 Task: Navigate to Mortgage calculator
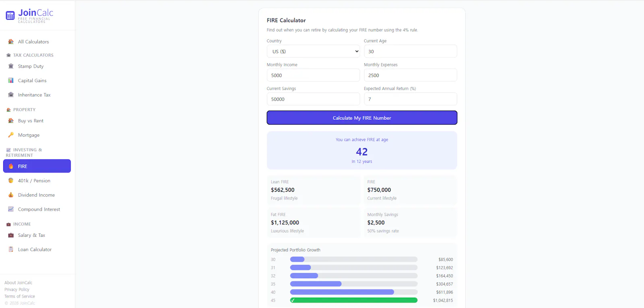pyautogui.click(x=37, y=135)
